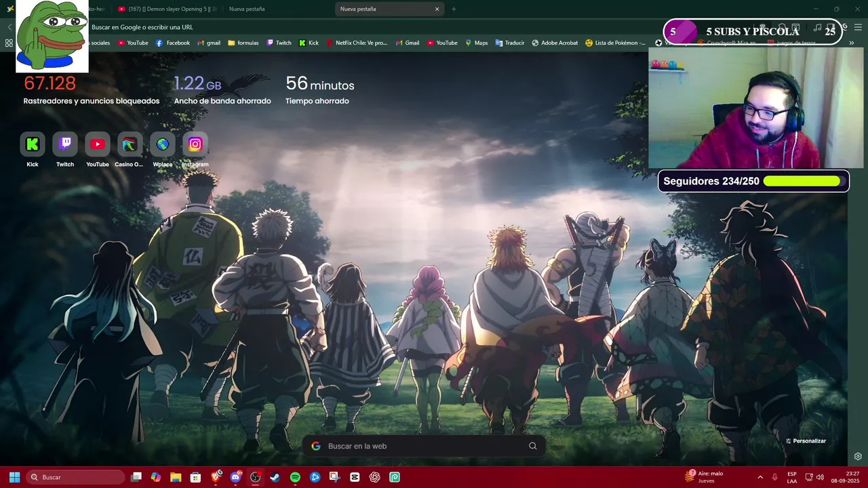Launch Copilot from the taskbar

pyautogui.click(x=156, y=477)
